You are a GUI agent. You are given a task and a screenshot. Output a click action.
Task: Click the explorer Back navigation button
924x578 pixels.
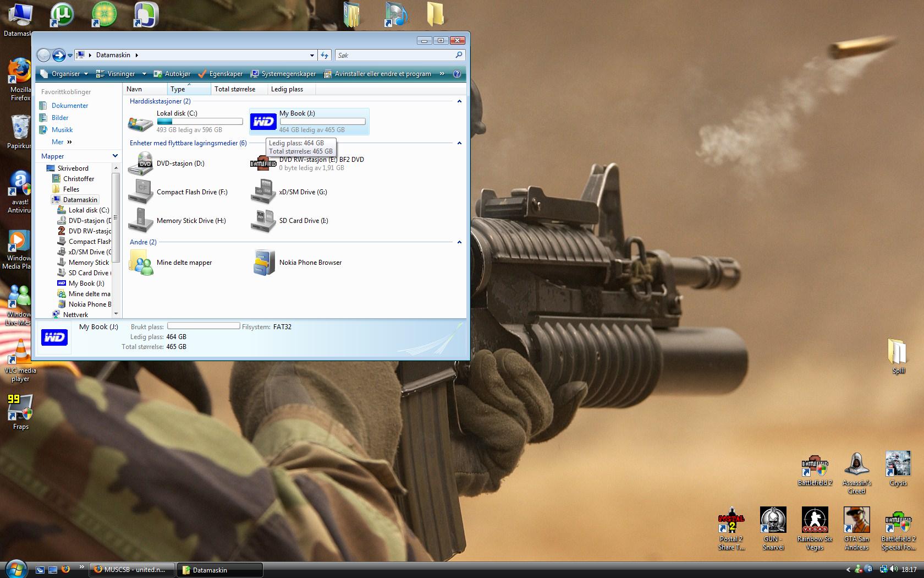(43, 55)
